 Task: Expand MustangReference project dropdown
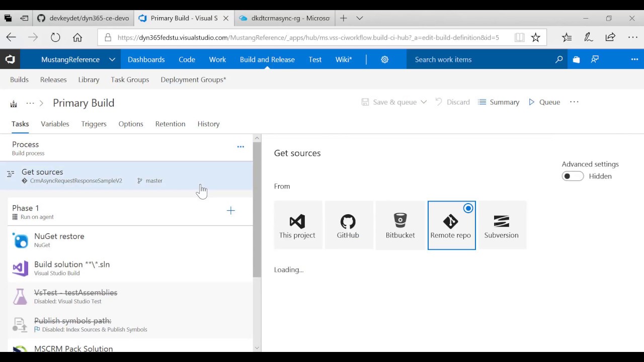tap(112, 59)
